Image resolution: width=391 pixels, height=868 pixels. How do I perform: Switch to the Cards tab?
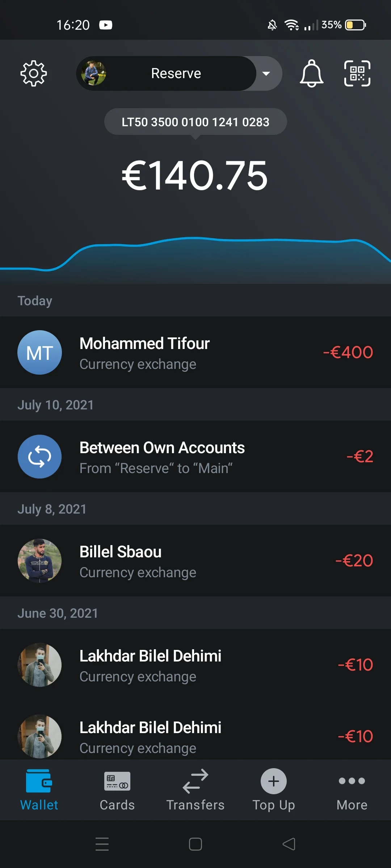tap(117, 790)
